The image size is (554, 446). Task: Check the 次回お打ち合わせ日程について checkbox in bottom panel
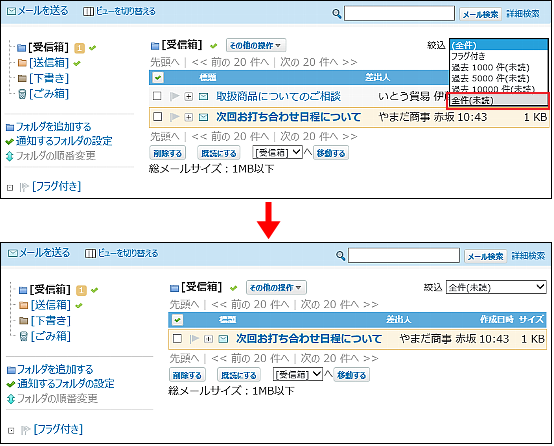click(177, 339)
